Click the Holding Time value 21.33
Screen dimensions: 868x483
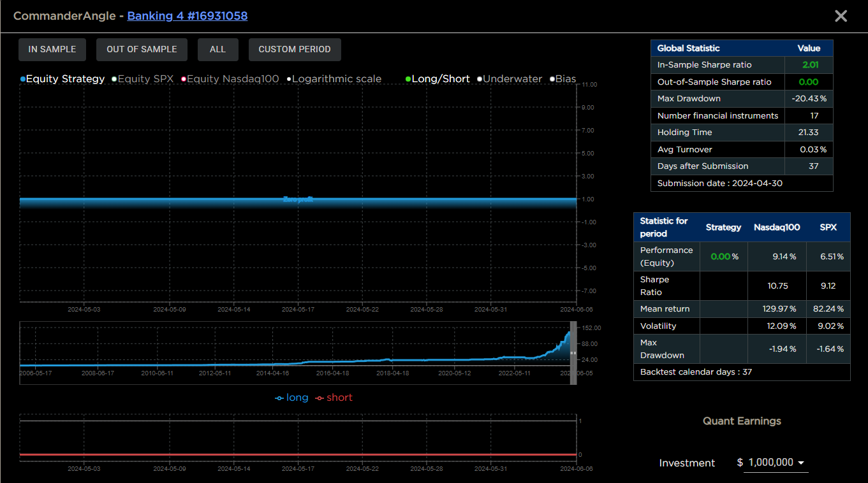pos(809,133)
